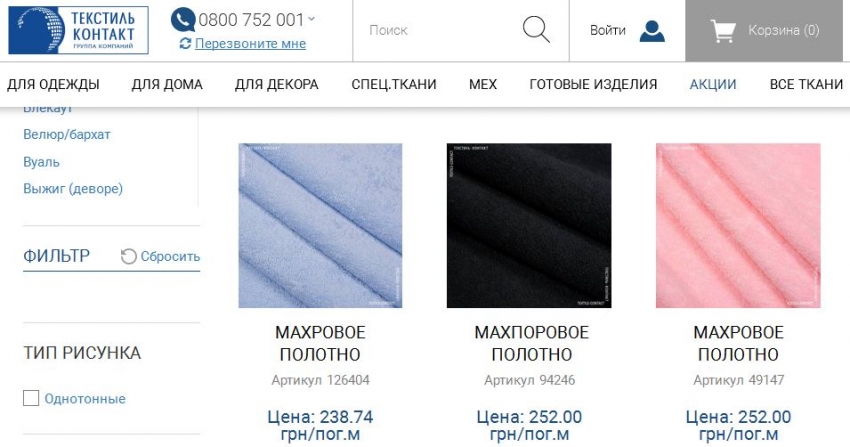
Task: Open the shopping cart icon
Action: [x=723, y=31]
